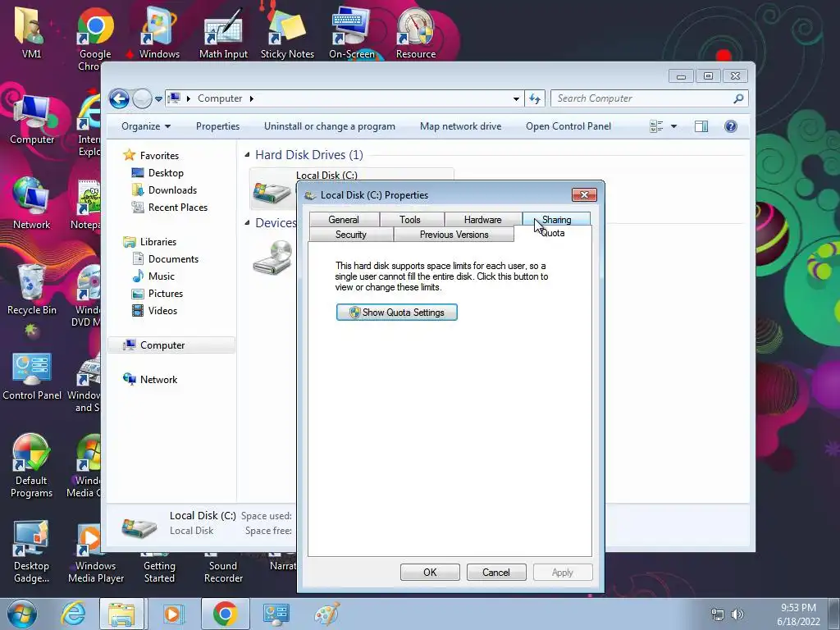Open the VM1 folder on desktop

(x=31, y=32)
